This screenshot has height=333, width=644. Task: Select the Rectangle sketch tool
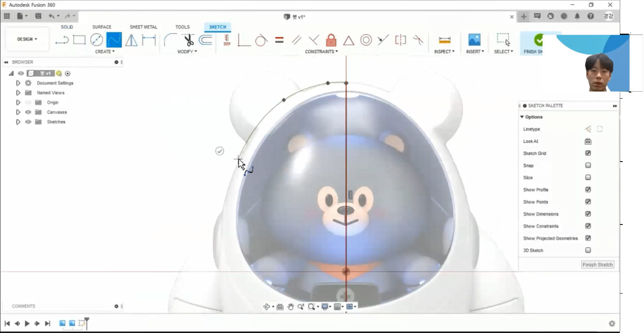point(79,40)
